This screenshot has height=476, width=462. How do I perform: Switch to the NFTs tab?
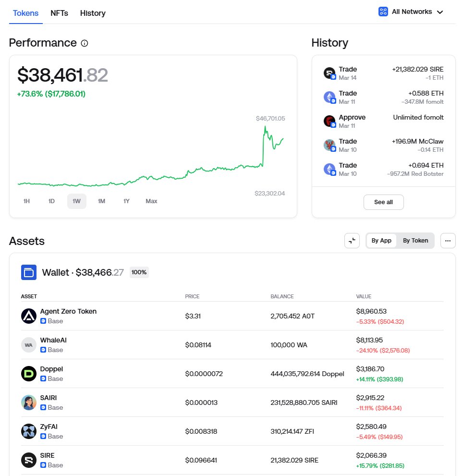59,13
